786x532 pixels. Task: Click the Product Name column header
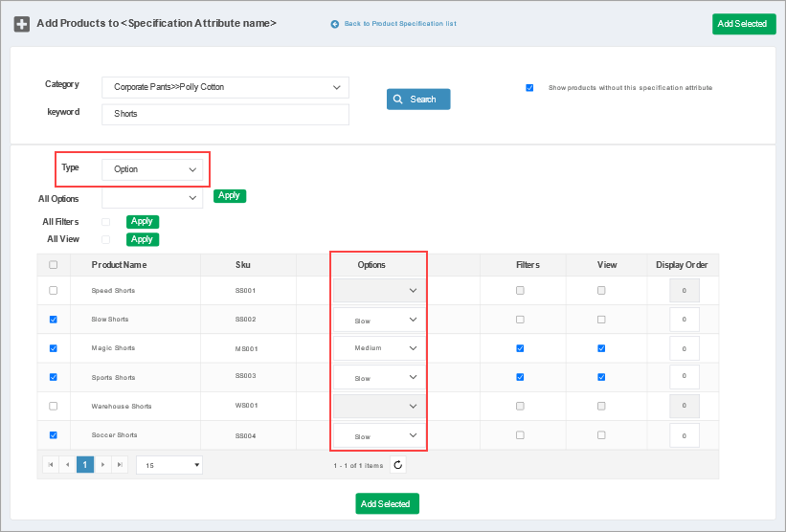[x=119, y=265]
